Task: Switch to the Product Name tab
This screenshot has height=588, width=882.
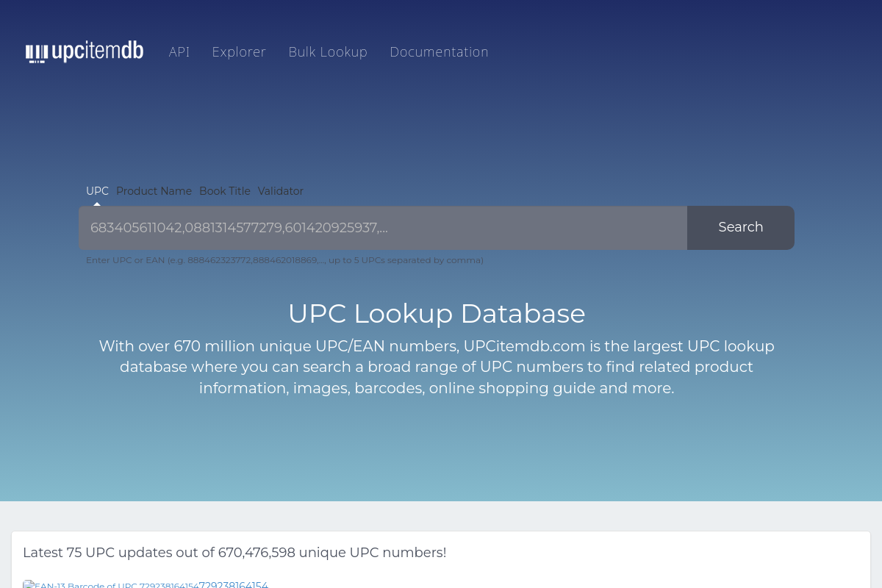Action: (154, 191)
